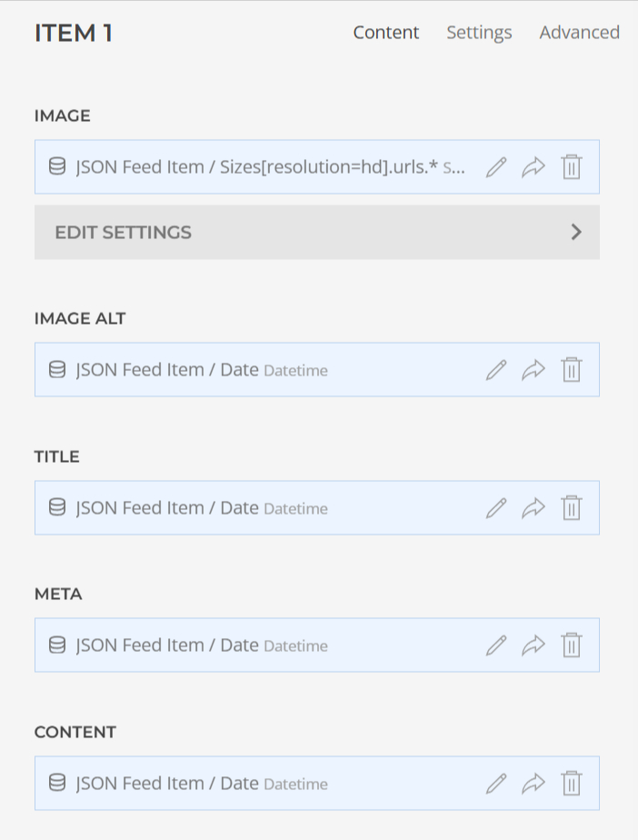Delete the Image Alt mapping

tap(571, 370)
